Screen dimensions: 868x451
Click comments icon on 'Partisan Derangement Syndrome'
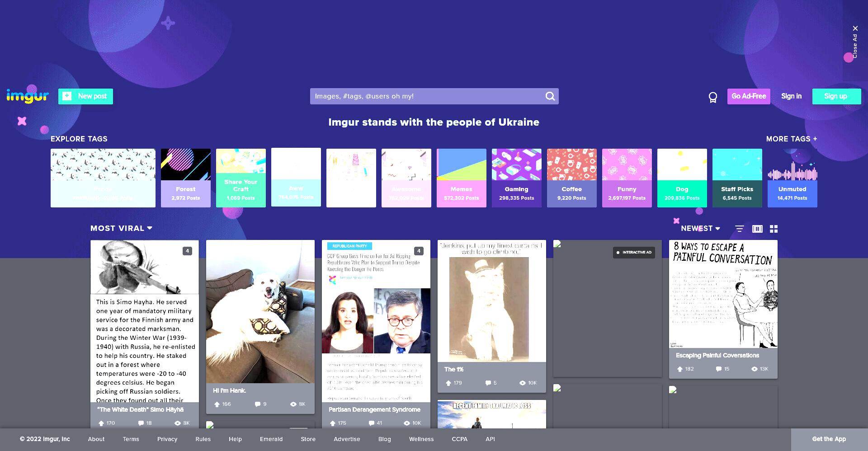click(372, 423)
